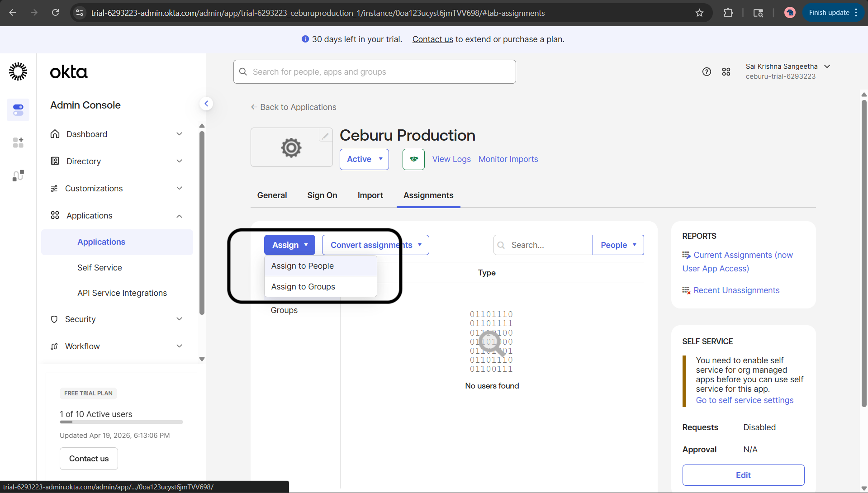
Task: Go Back to Applications
Action: click(294, 107)
